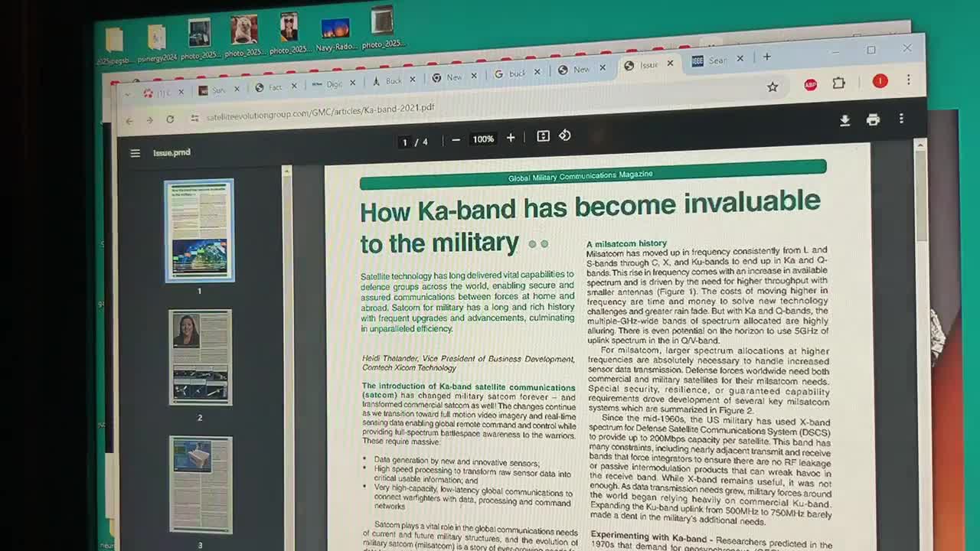Edit the current page number field
Image resolution: width=980 pixels, height=551 pixels.
click(x=405, y=142)
